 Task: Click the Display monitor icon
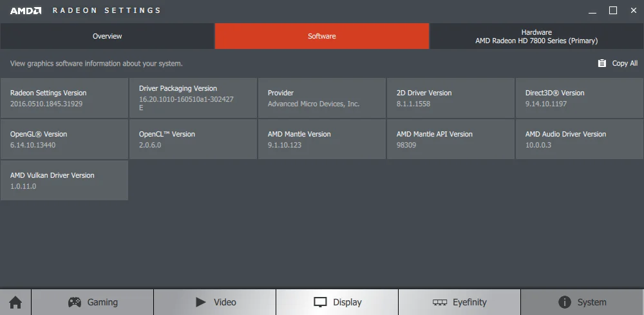pos(320,302)
